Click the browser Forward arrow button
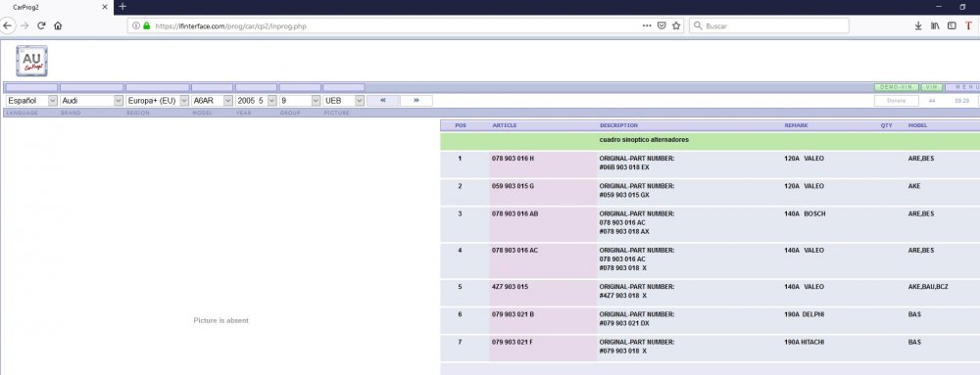This screenshot has width=980, height=375. click(x=24, y=25)
